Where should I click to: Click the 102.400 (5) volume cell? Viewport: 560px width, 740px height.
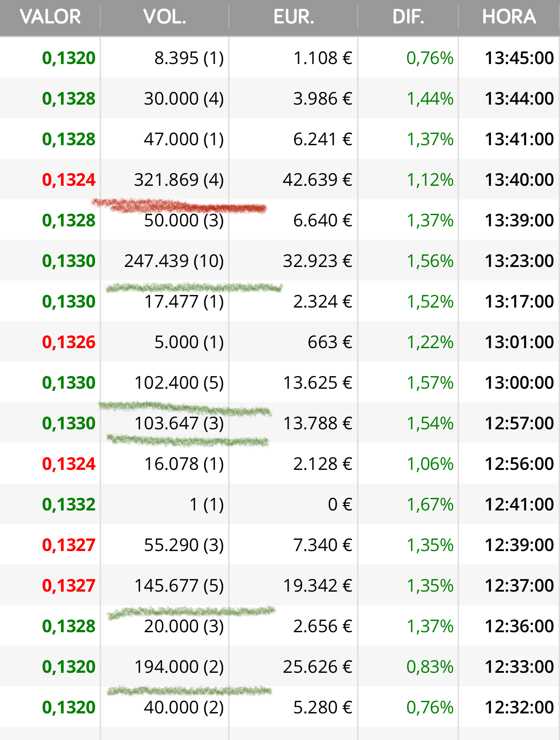[x=179, y=383]
